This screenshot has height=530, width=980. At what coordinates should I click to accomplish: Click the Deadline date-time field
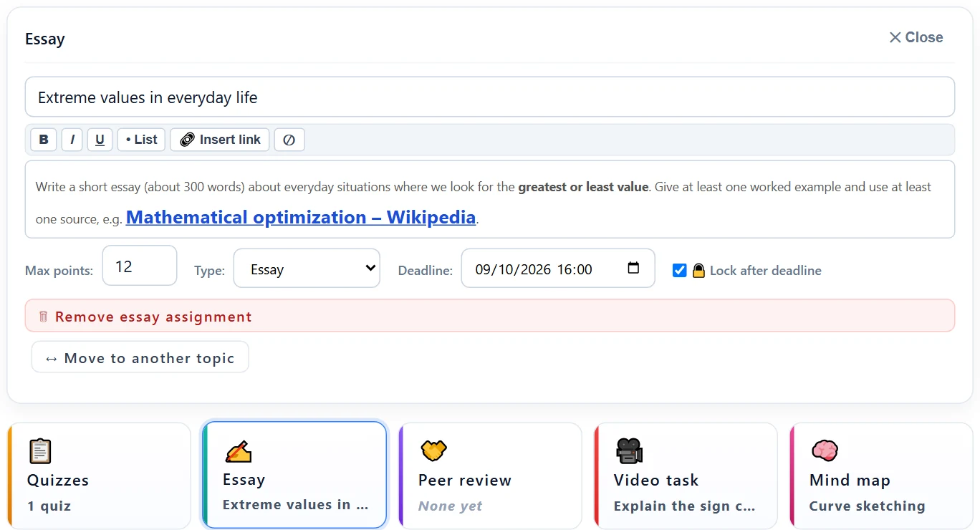pos(558,269)
